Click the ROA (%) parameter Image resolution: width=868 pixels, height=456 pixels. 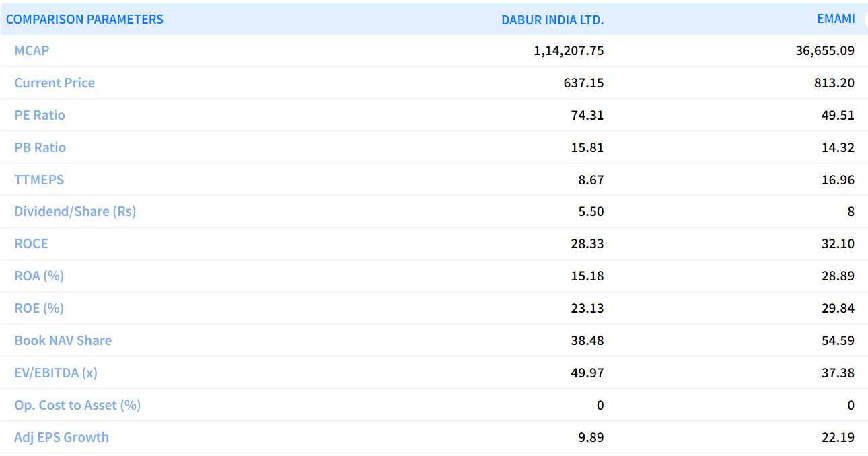click(x=39, y=276)
